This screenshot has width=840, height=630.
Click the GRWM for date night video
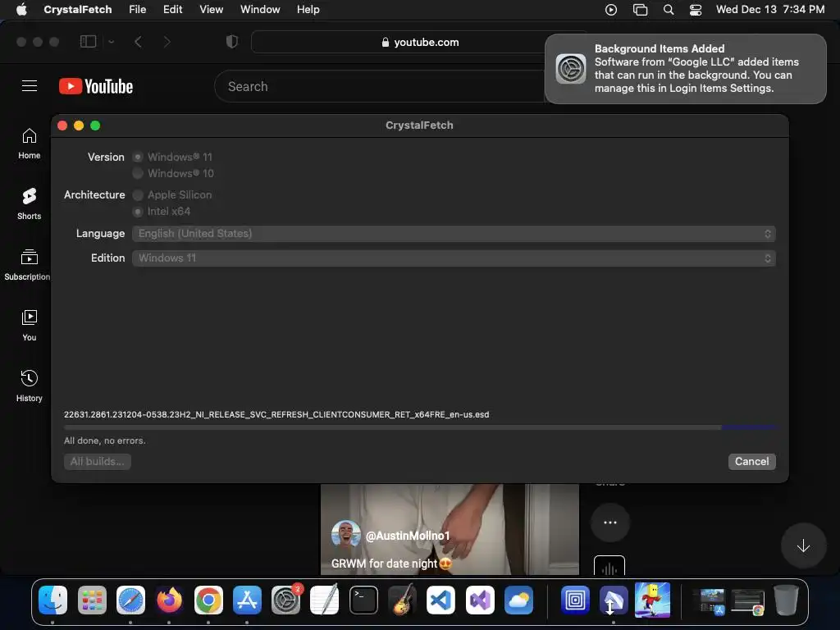(x=450, y=529)
